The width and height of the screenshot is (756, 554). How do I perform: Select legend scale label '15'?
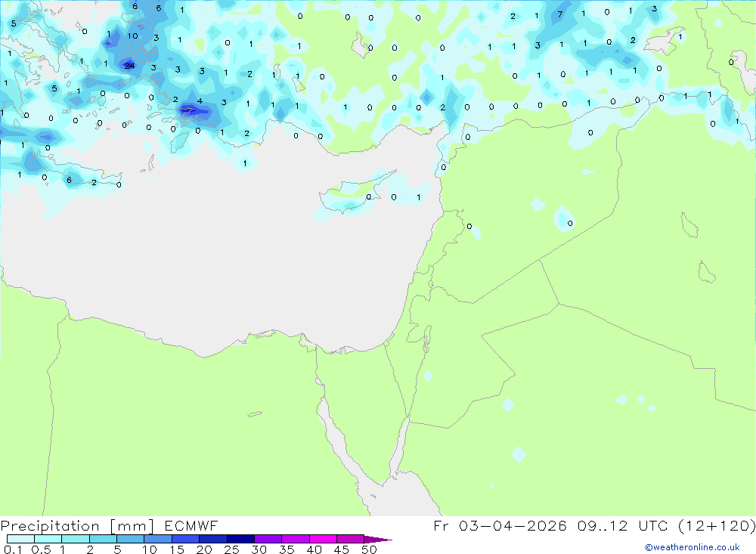tap(177, 549)
